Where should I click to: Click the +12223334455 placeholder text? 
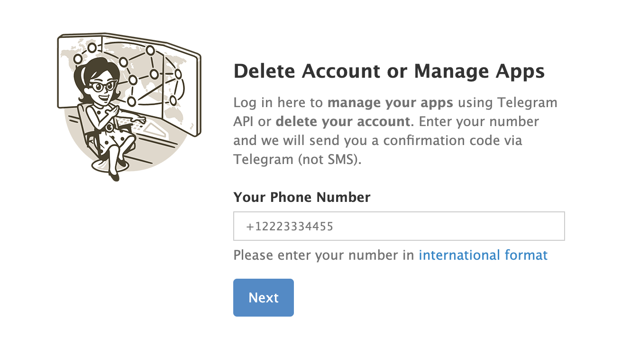(290, 227)
